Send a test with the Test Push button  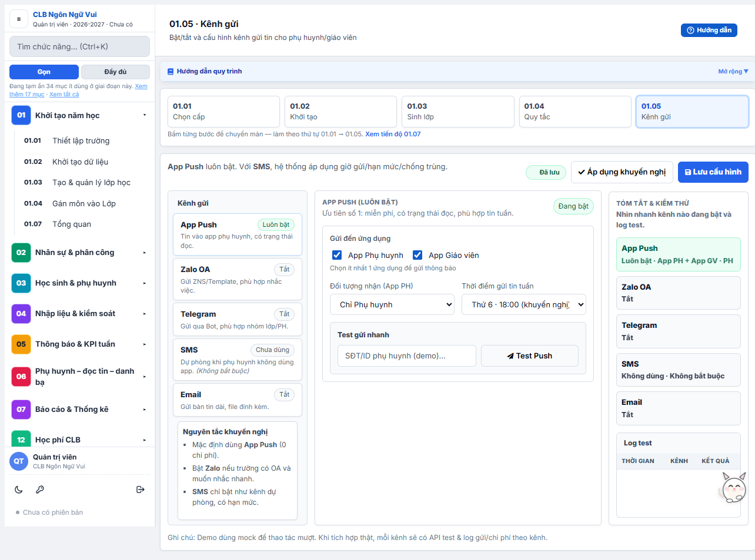point(530,356)
